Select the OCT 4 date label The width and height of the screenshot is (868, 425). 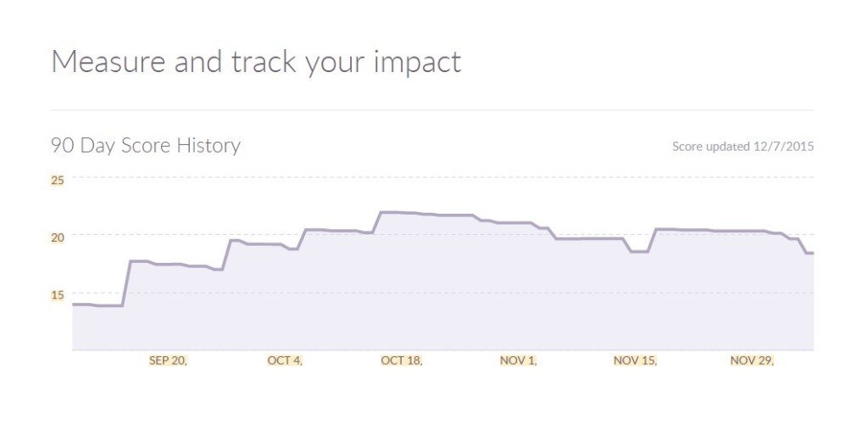point(285,361)
